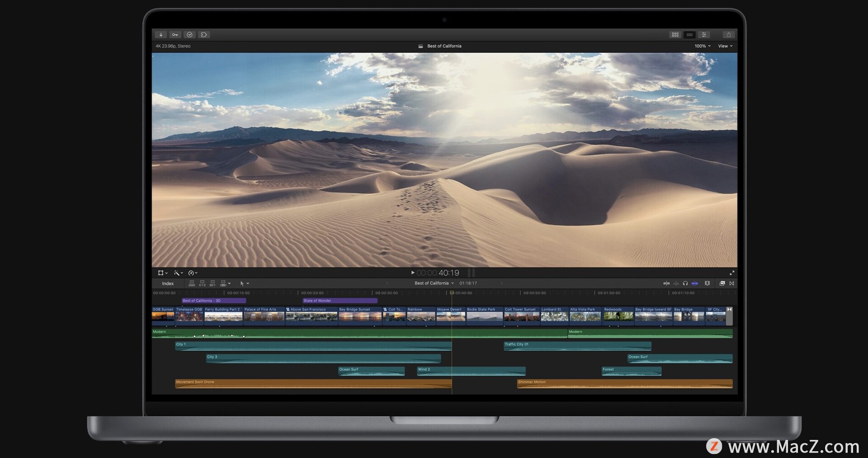This screenshot has height=458, width=868.
Task: Click the Import Media arrow icon
Action: pos(160,35)
